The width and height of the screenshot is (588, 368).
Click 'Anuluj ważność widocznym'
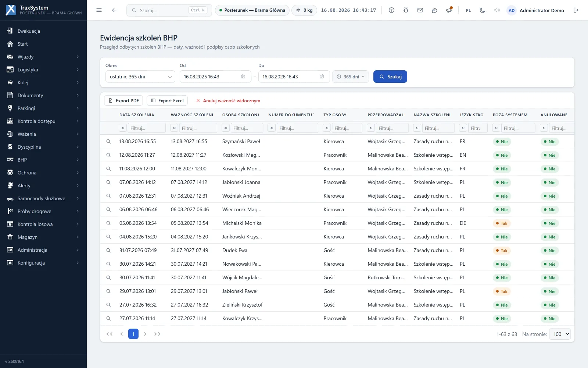[x=228, y=100]
